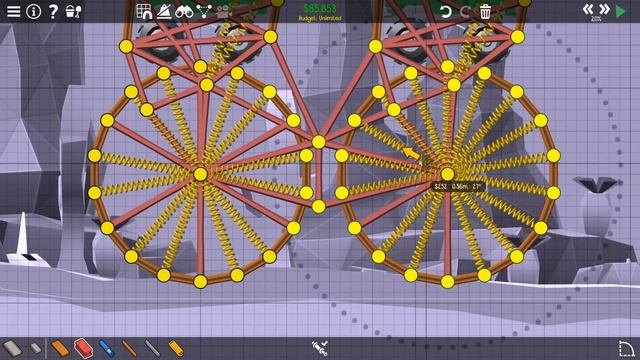Undo the last build action
640x360 pixels.
(x=445, y=11)
